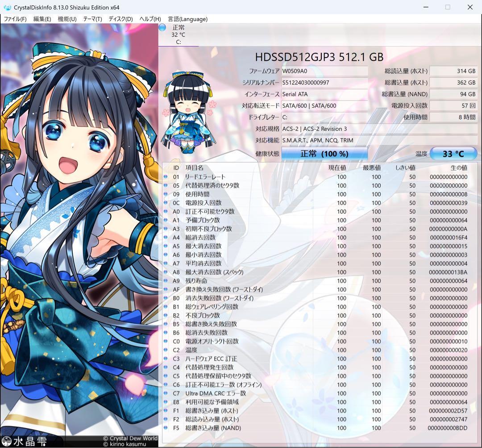
Task: Click the health dot next to 総消去失敗回数
Action: 166,332
